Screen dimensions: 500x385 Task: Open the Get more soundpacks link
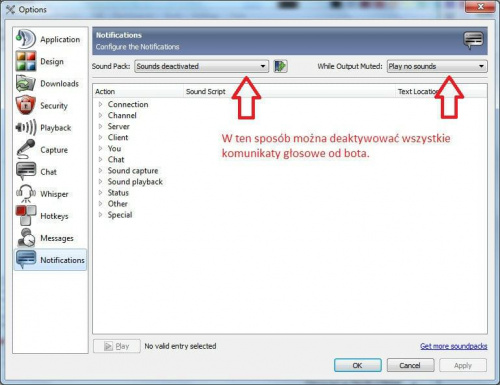(x=454, y=346)
